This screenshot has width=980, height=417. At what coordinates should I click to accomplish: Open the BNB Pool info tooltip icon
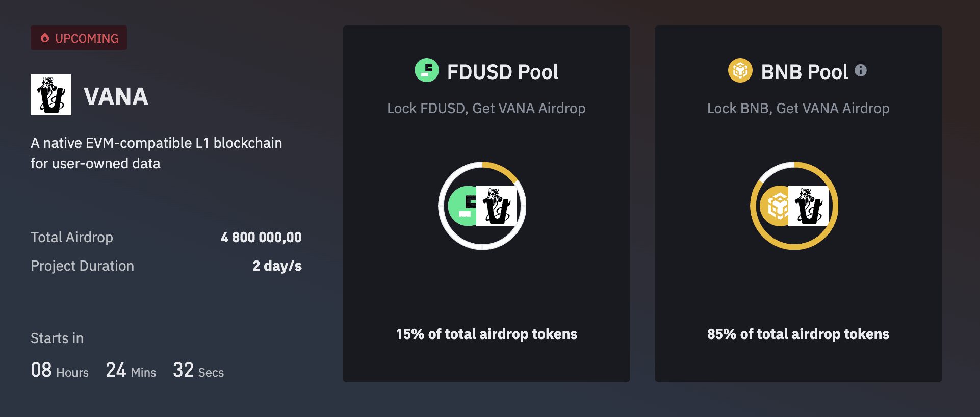point(861,70)
